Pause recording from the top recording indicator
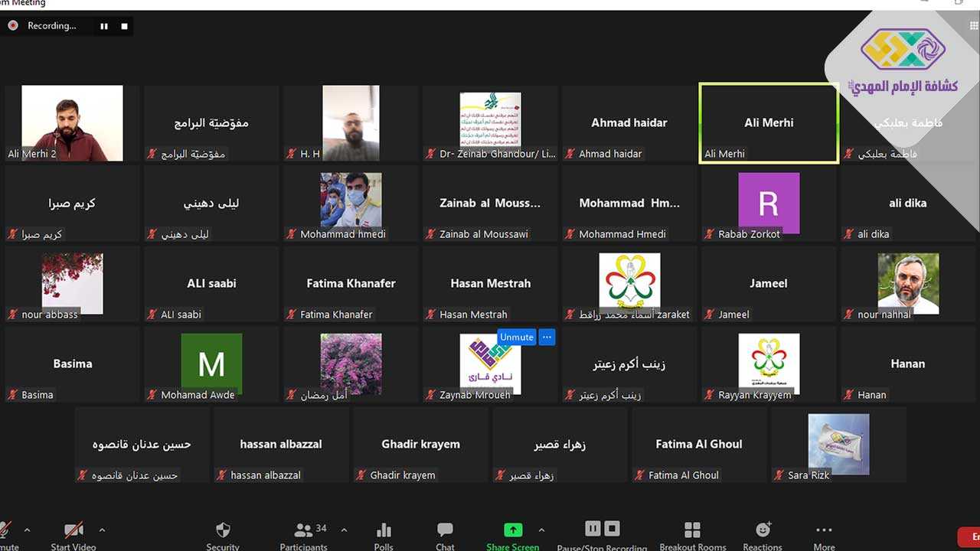980x551 pixels. point(104,26)
